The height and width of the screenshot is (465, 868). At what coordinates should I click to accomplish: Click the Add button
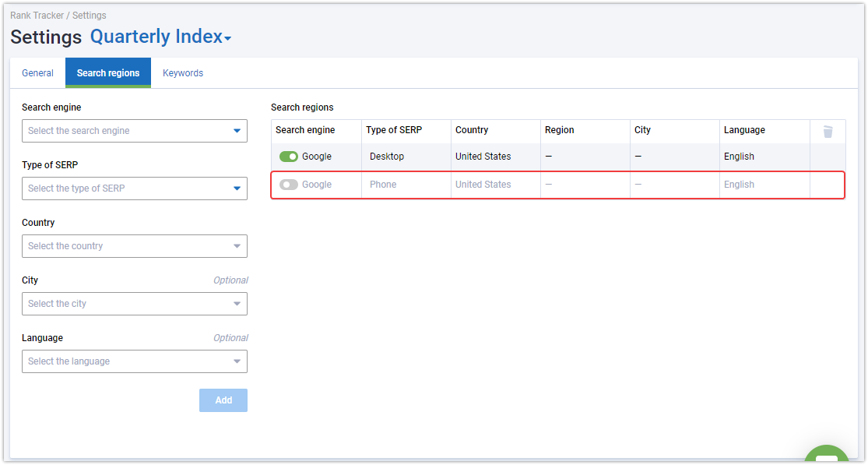[223, 400]
